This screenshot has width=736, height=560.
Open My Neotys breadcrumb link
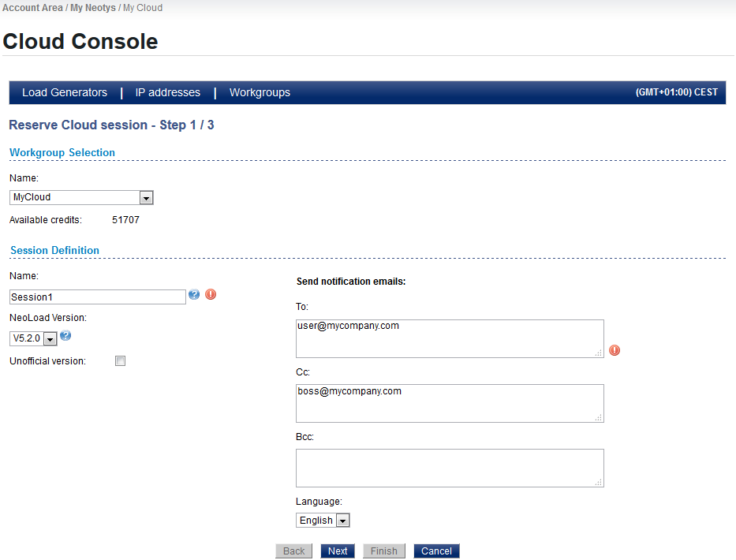(x=93, y=8)
